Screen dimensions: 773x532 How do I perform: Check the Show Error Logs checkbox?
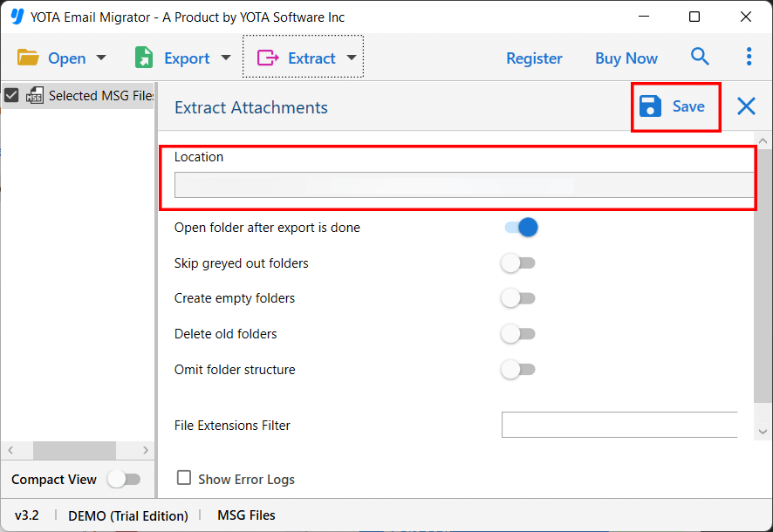[184, 477]
